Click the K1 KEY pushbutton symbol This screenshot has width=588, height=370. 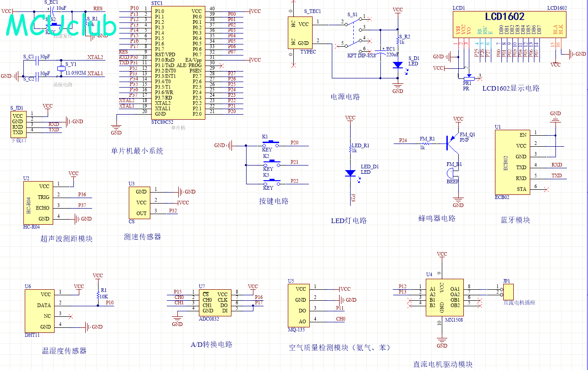(271, 143)
